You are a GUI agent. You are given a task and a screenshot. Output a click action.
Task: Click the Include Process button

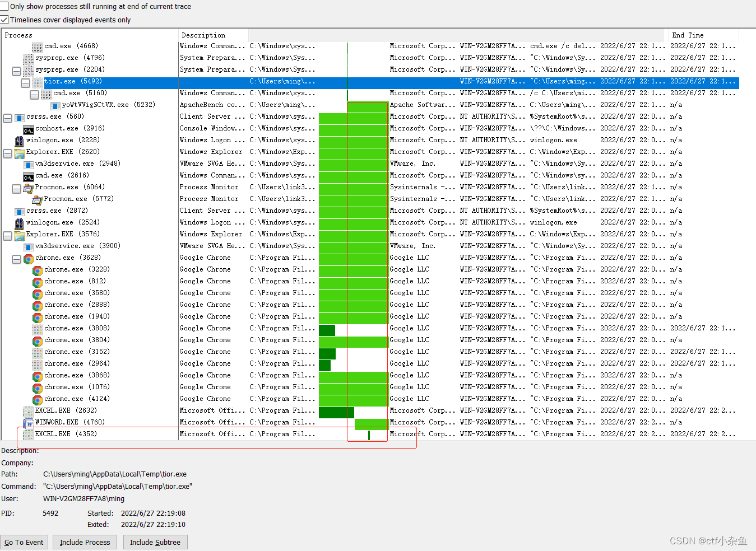click(85, 542)
